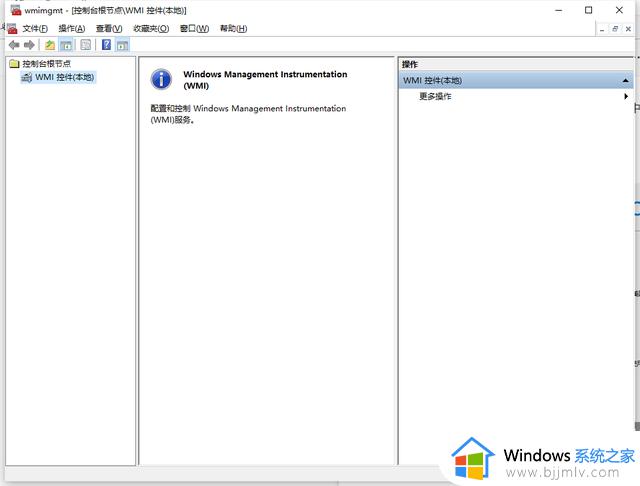
Task: Select WMI 控件(本地) tree node
Action: pos(64,77)
